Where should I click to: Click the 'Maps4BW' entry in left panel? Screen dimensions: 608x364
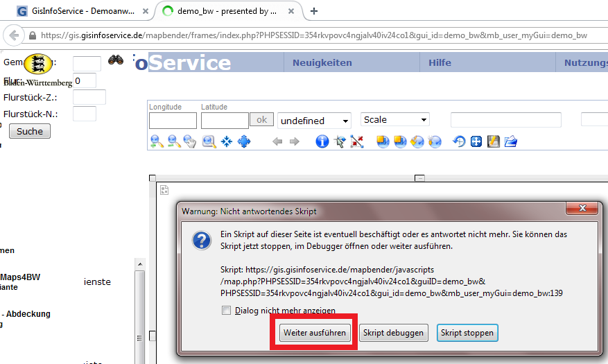20,277
